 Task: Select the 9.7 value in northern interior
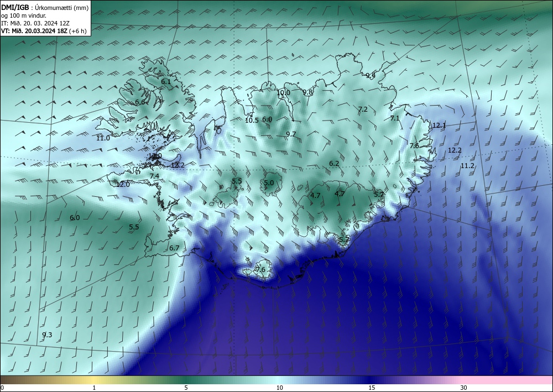291,134
